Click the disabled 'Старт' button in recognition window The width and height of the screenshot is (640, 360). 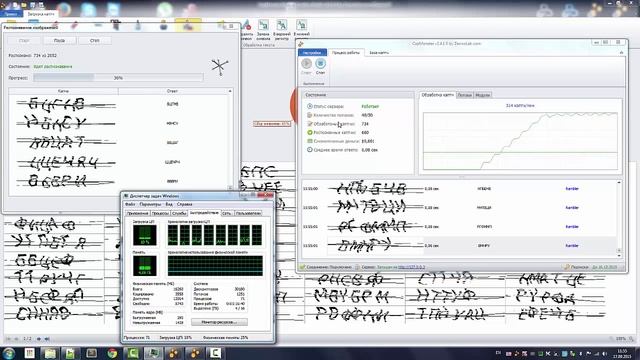pos(24,40)
